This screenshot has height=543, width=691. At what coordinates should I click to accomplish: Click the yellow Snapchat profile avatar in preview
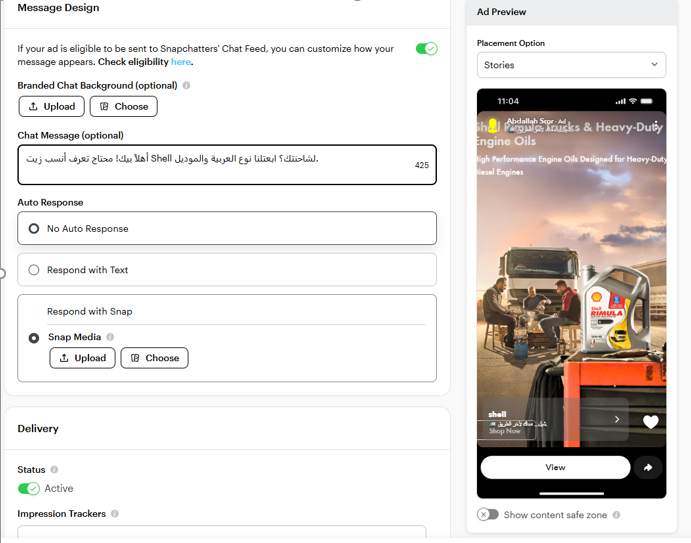pos(493,125)
